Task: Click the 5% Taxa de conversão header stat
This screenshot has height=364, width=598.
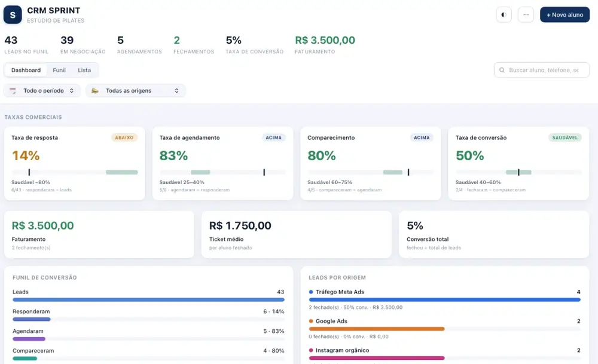Action: click(254, 45)
